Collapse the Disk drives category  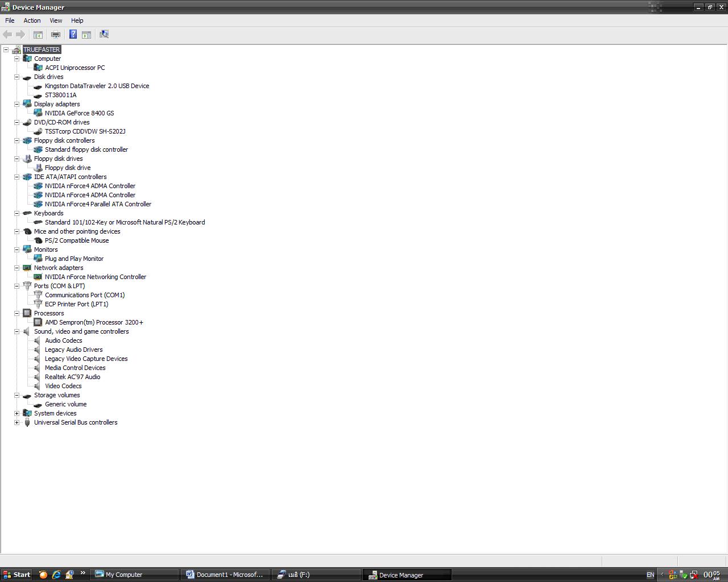pos(17,77)
